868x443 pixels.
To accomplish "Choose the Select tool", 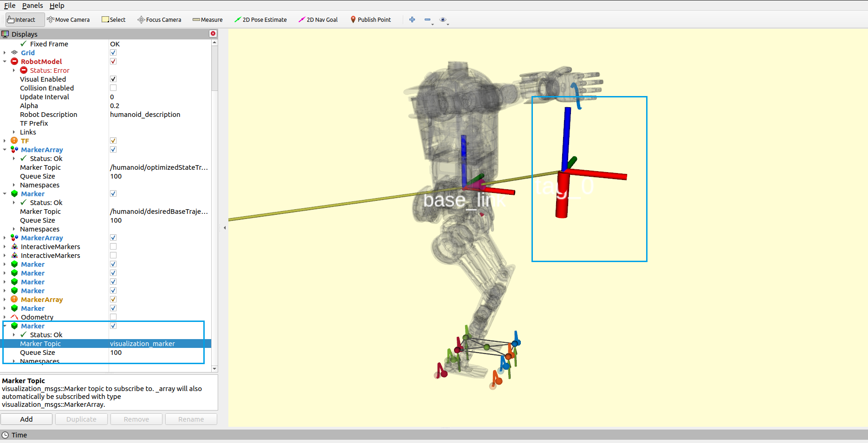I will pos(114,19).
